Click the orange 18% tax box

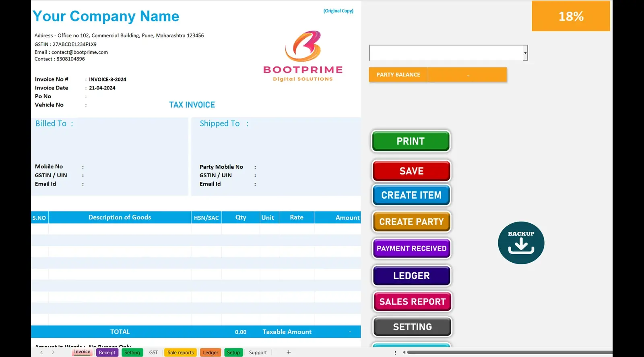(570, 16)
